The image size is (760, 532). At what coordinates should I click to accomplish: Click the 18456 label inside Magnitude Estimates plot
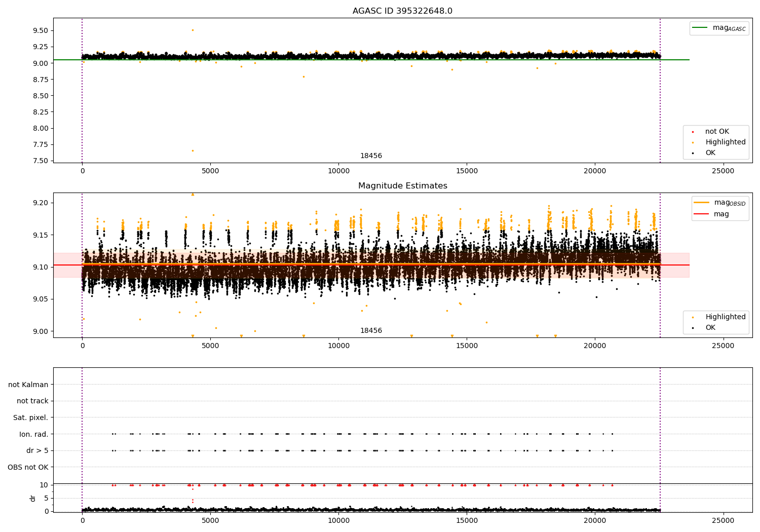[371, 331]
